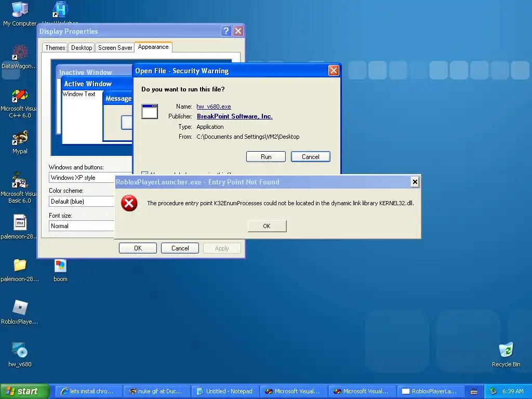Close the Entry Point Not Found dialog
532x399 pixels.
pos(415,182)
